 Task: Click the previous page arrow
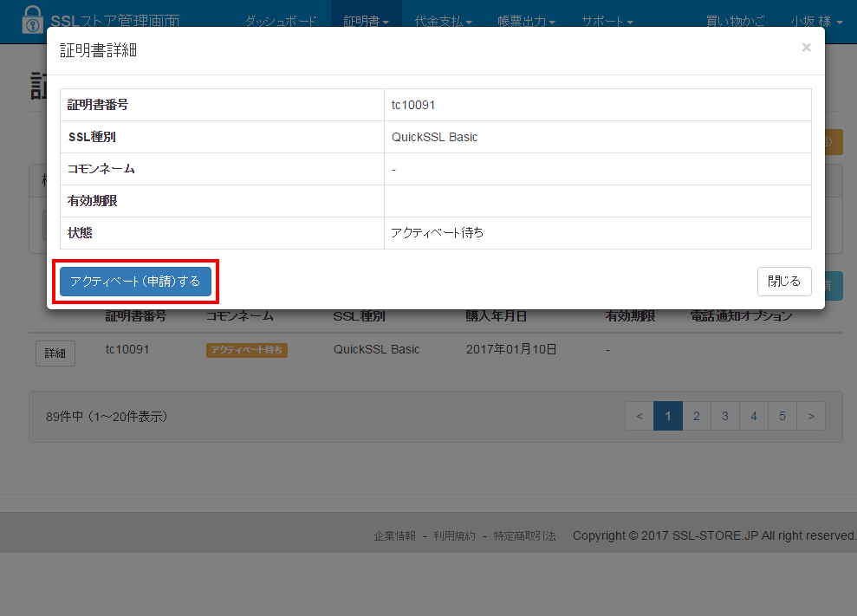(640, 416)
